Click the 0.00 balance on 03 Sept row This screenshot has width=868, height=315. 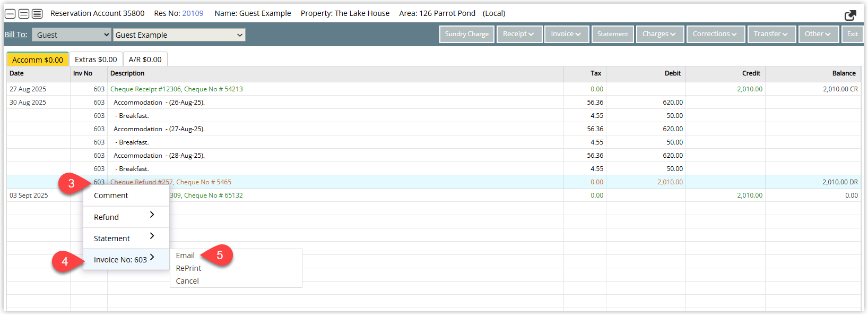852,195
